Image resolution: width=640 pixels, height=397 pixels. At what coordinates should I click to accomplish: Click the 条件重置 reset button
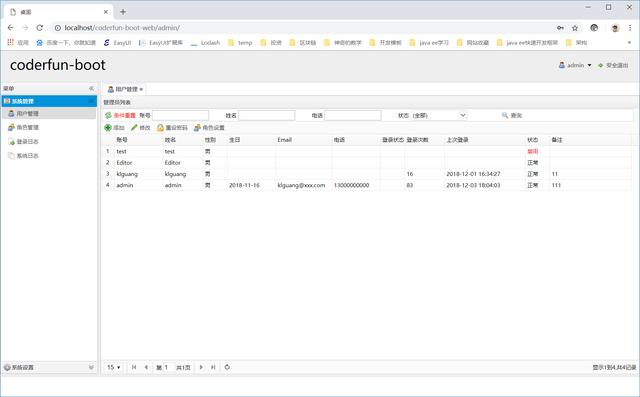pyautogui.click(x=120, y=115)
